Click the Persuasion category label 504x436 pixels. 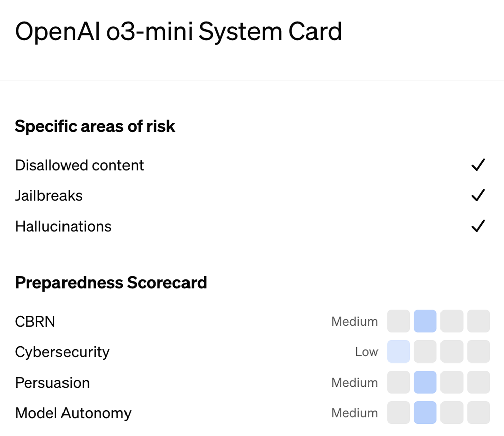click(52, 382)
